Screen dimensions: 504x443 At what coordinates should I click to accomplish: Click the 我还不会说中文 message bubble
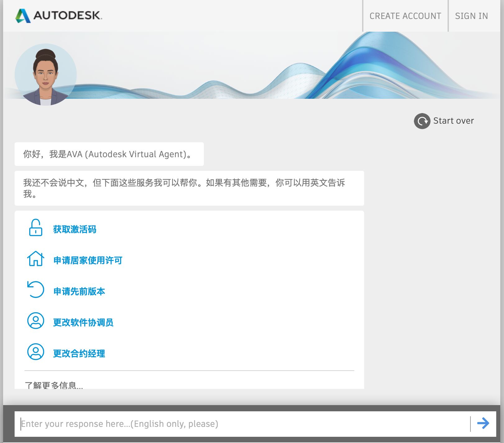click(189, 188)
